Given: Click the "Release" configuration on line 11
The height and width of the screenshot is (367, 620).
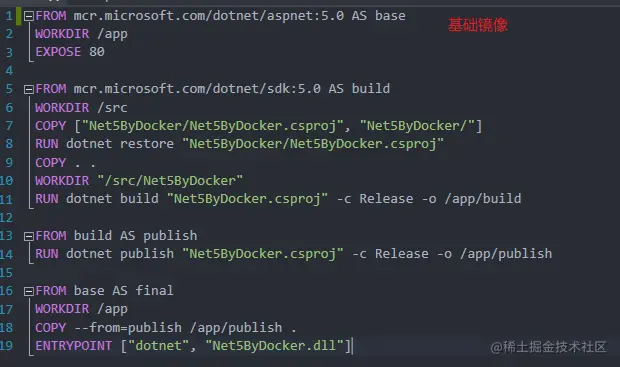Looking at the screenshot, I should coord(386,199).
